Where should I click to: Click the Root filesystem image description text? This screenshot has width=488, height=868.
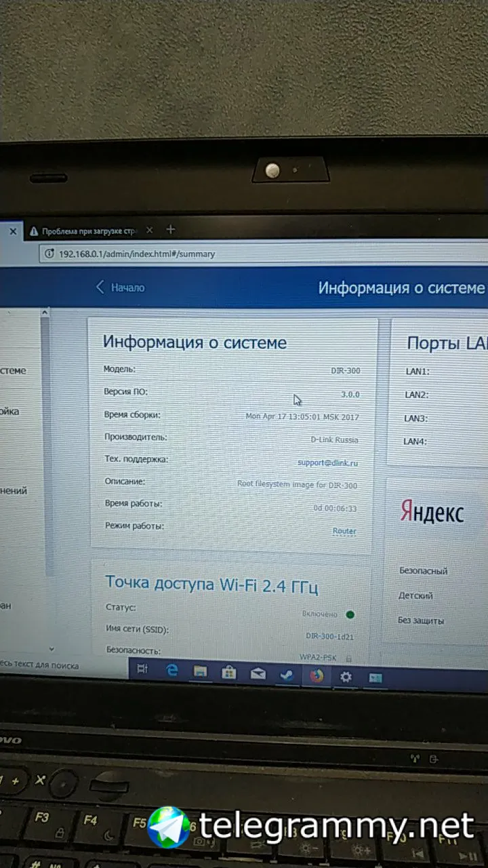coord(297,485)
